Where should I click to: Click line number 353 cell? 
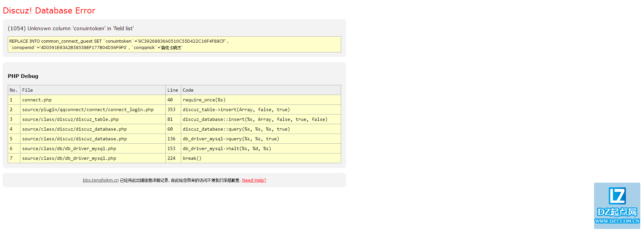(171, 109)
